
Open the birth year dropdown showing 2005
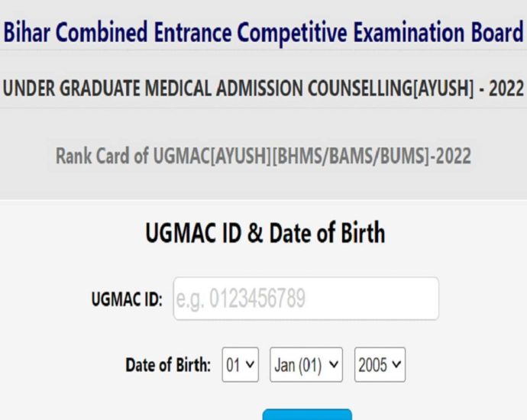(380, 365)
